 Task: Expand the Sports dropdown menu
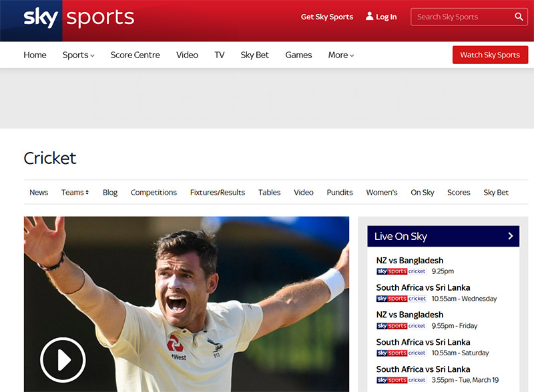tap(78, 55)
